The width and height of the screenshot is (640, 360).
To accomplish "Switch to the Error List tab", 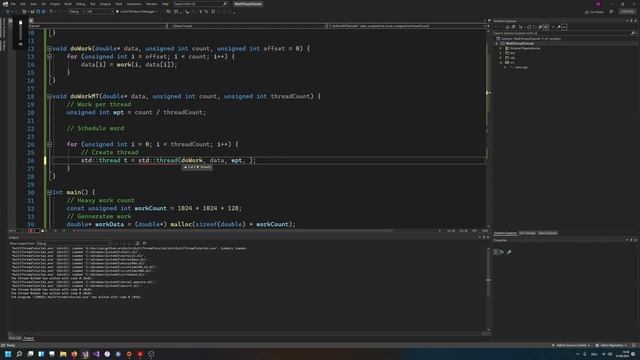I will pyautogui.click(x=15, y=338).
